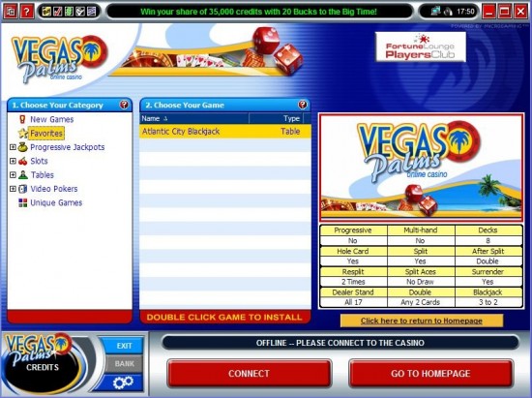Click the CONNECT button
Viewport: 532px width, 398px height.
click(x=249, y=374)
